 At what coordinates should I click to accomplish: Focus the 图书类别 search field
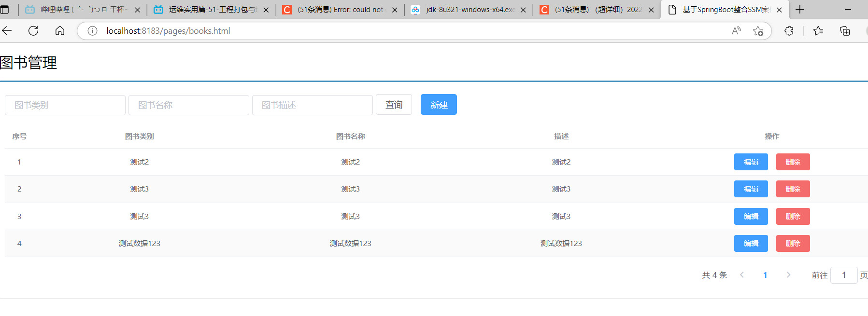click(x=65, y=105)
